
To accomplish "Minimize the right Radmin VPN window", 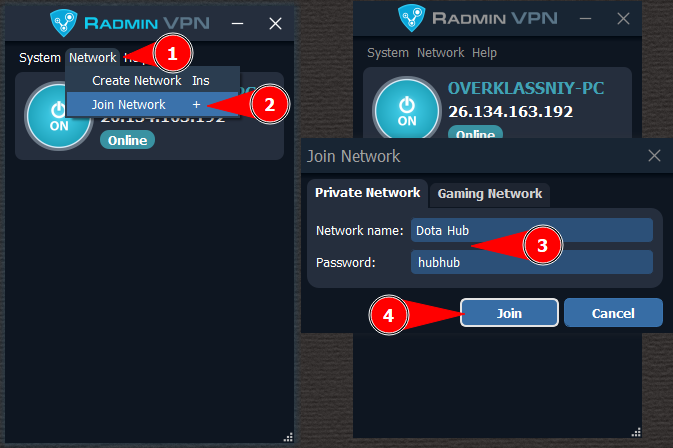I will (585, 18).
